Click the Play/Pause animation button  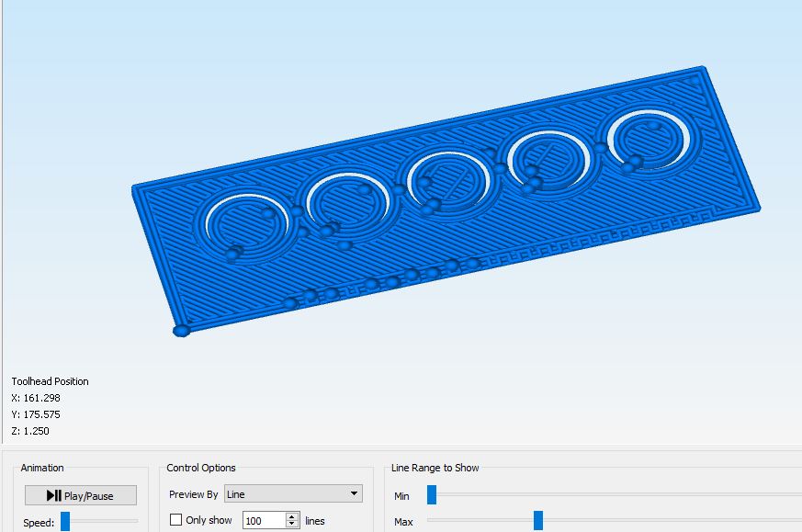click(x=81, y=495)
